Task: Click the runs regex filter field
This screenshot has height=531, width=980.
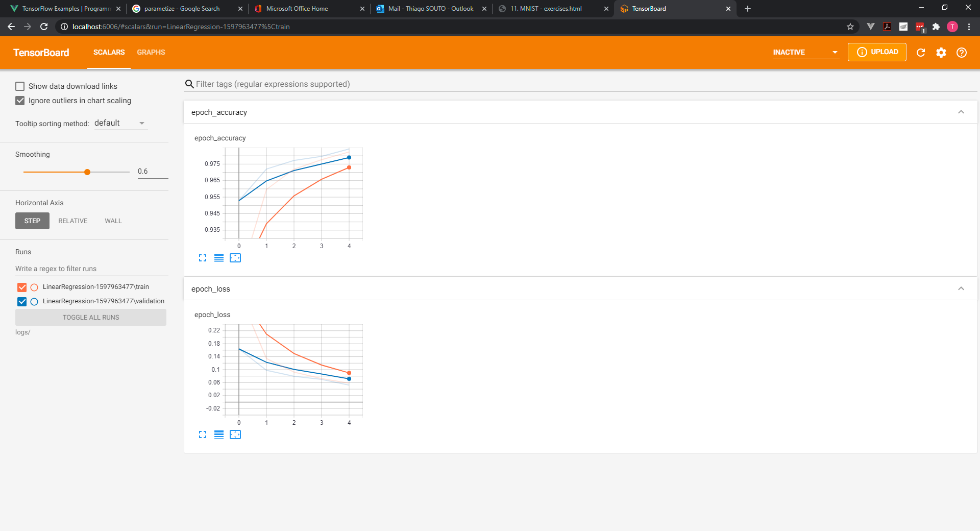Action: click(x=92, y=269)
